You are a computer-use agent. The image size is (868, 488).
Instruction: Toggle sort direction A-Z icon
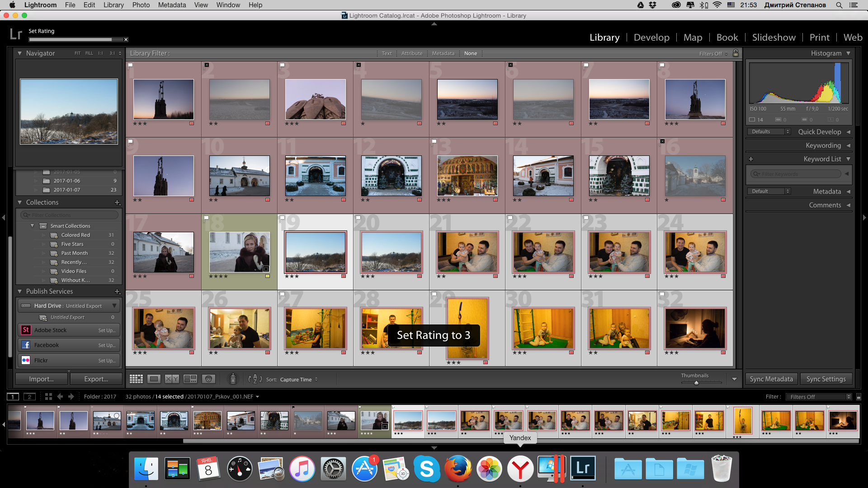pos(255,379)
